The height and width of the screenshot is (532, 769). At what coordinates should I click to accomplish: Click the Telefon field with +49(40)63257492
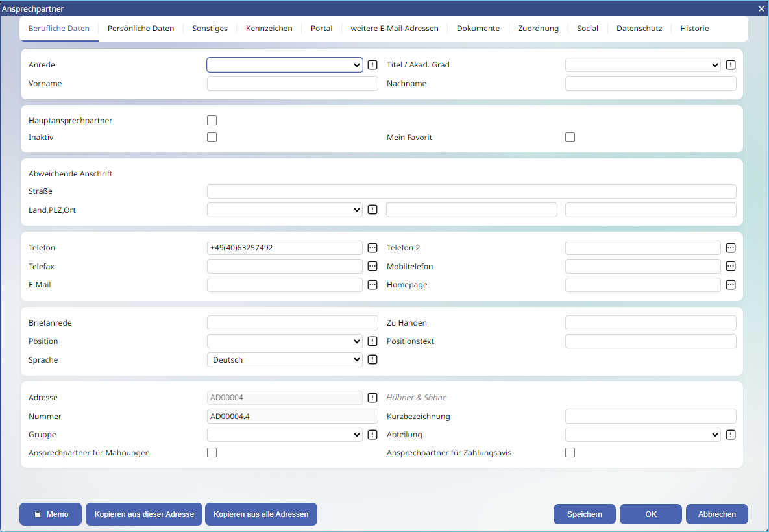pyautogui.click(x=285, y=248)
